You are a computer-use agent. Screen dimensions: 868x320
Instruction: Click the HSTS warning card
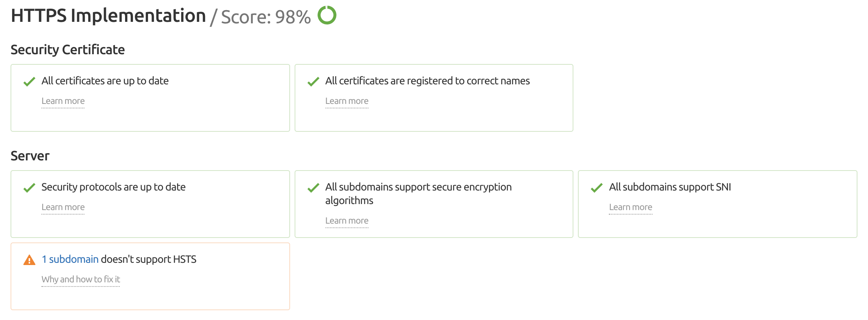(x=151, y=276)
